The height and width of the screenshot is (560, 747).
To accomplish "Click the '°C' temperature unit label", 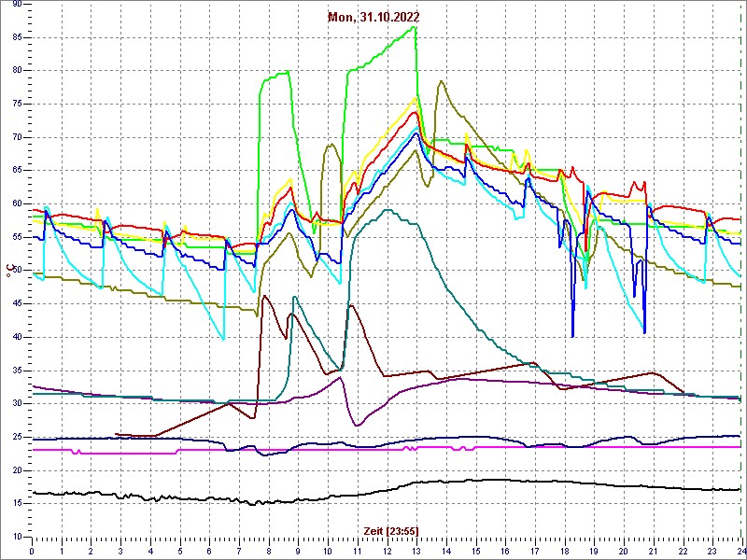I will pyautogui.click(x=8, y=272).
